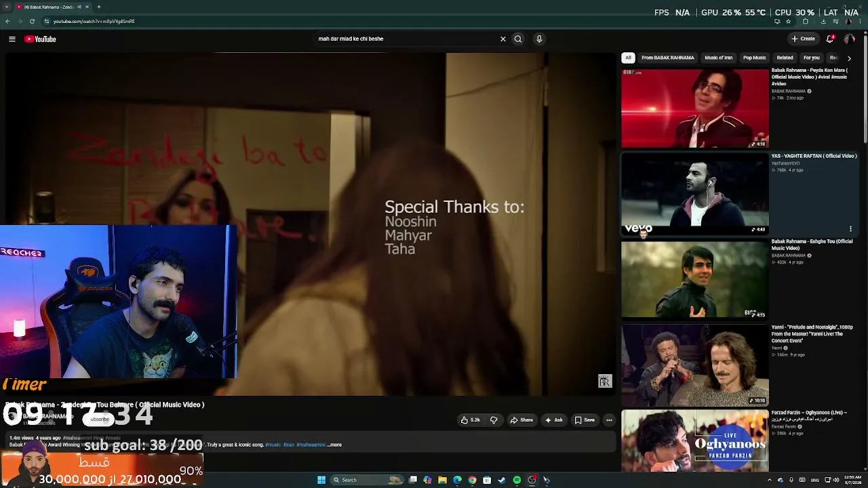868x488 pixels.
Task: Click the video channel watermark icon
Action: pos(605,382)
